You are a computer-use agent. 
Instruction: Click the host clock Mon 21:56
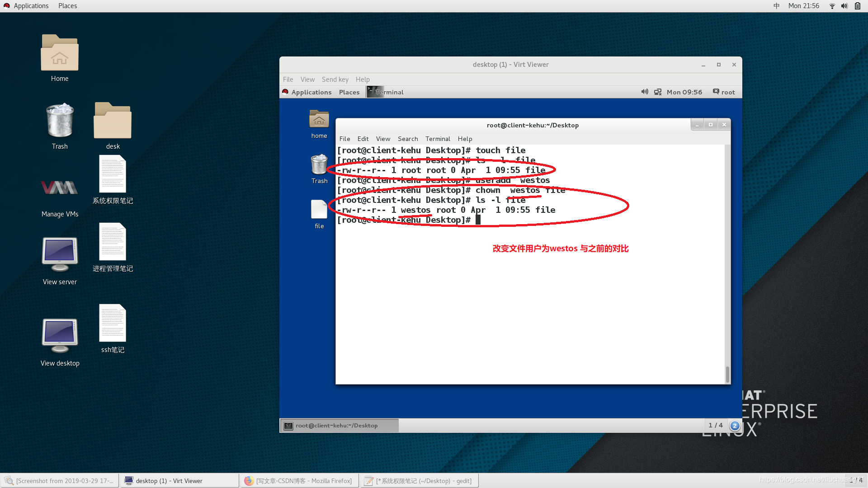point(804,6)
